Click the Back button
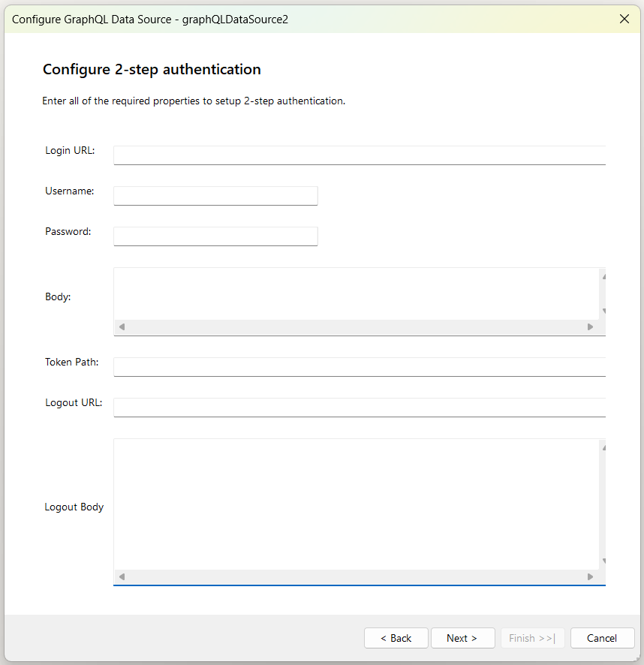644x665 pixels. coord(396,638)
